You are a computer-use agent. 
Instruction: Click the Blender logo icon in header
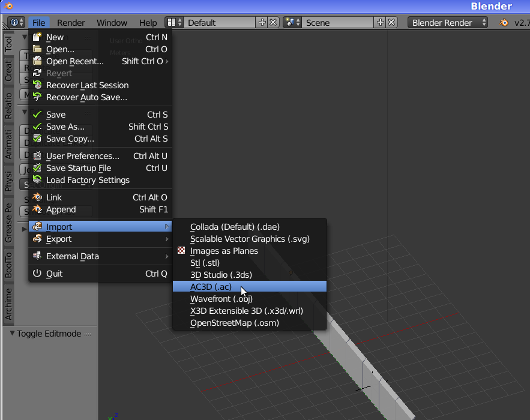(x=503, y=23)
